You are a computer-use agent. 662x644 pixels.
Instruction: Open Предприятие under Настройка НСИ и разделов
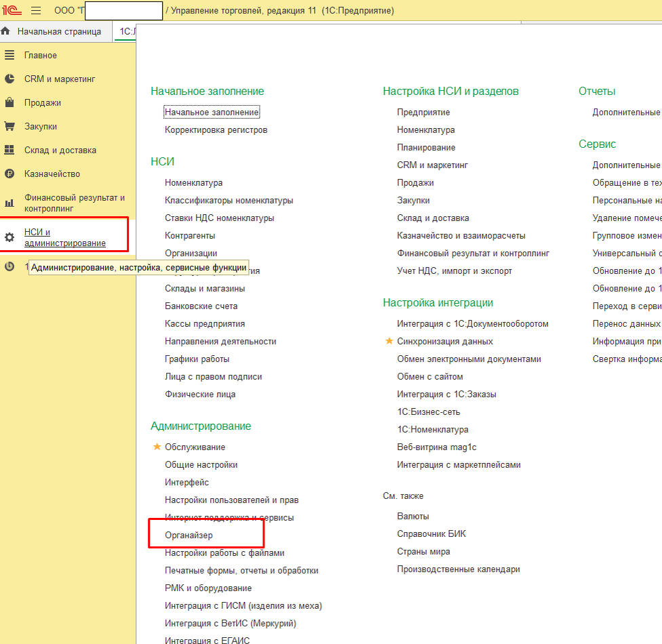coord(423,113)
